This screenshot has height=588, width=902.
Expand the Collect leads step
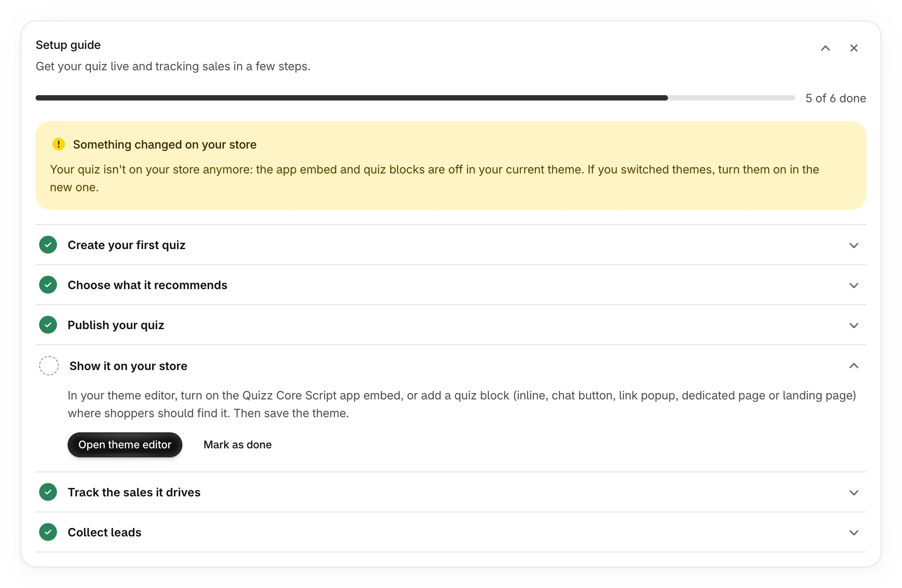click(x=854, y=532)
